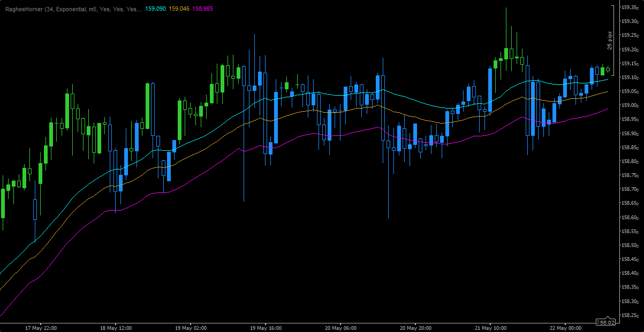
Task: Select the RagheeHorner indicator title
Action: point(73,10)
